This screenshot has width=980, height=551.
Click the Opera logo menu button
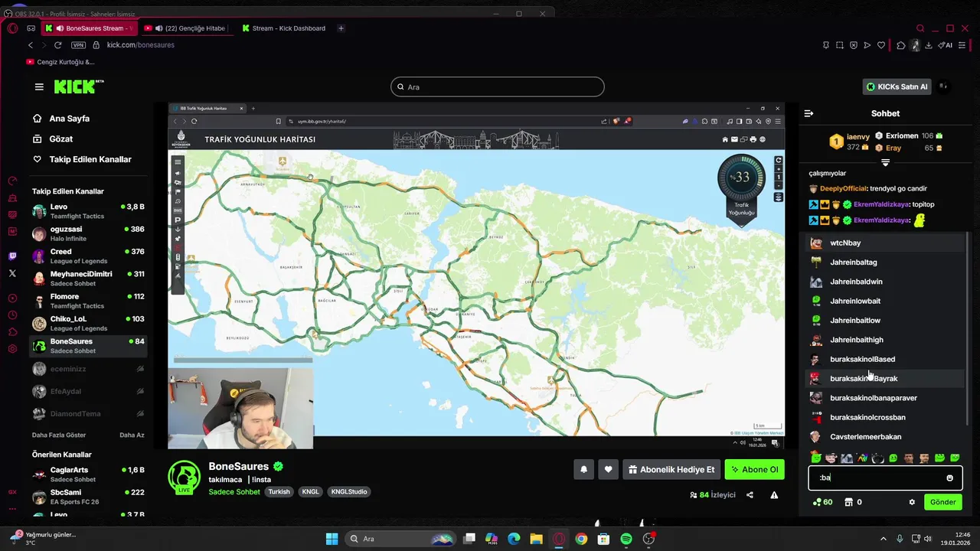(12, 28)
